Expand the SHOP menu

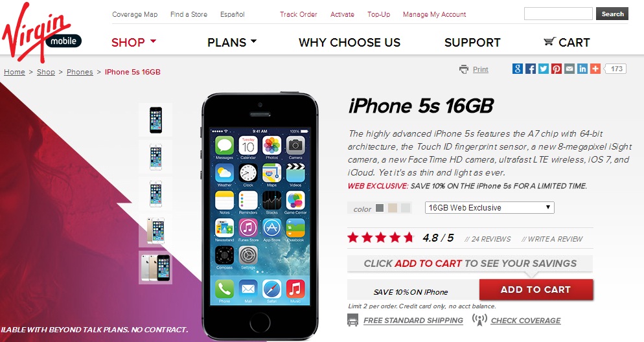coord(134,42)
